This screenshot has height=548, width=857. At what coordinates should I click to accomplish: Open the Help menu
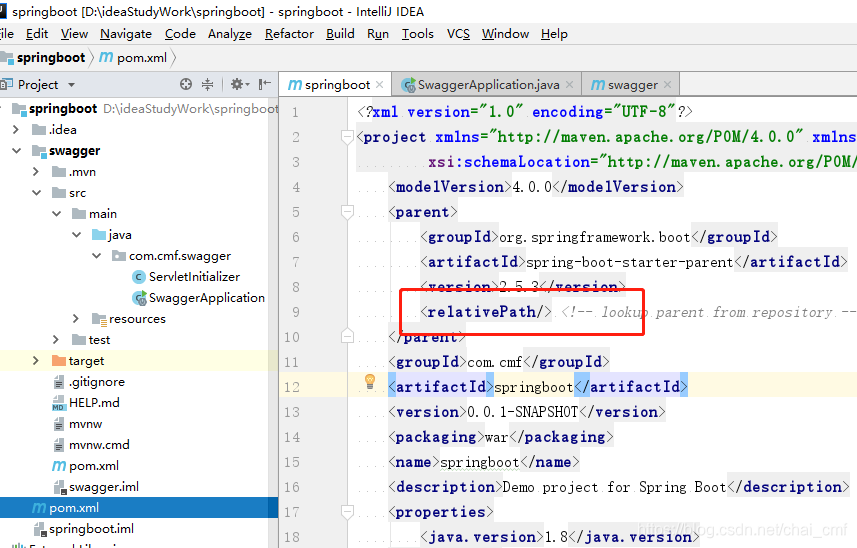[x=554, y=34]
